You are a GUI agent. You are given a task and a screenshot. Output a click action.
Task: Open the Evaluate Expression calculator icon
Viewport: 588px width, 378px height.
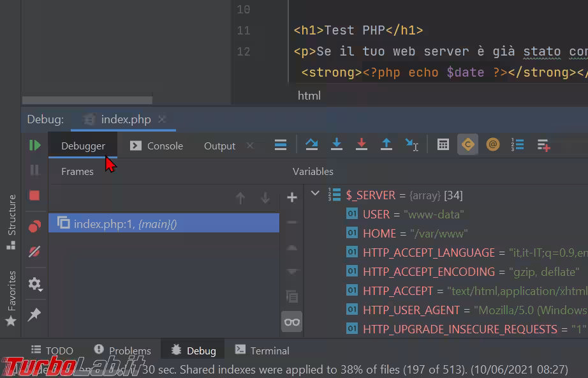tap(443, 145)
